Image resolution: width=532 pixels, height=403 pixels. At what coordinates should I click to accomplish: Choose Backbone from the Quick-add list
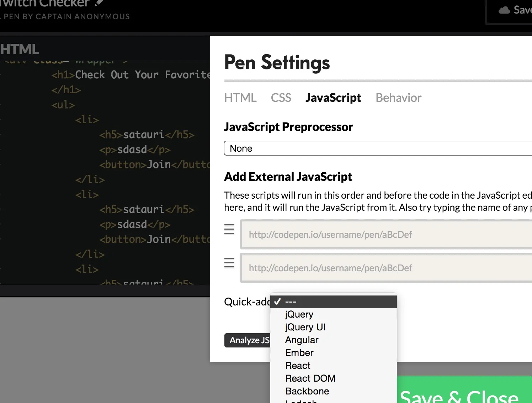pos(334,391)
